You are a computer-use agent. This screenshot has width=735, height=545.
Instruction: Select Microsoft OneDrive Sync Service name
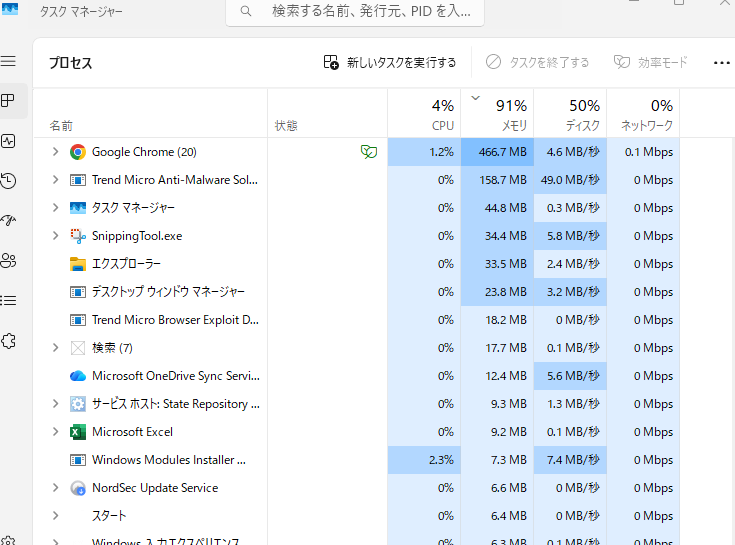pos(176,376)
